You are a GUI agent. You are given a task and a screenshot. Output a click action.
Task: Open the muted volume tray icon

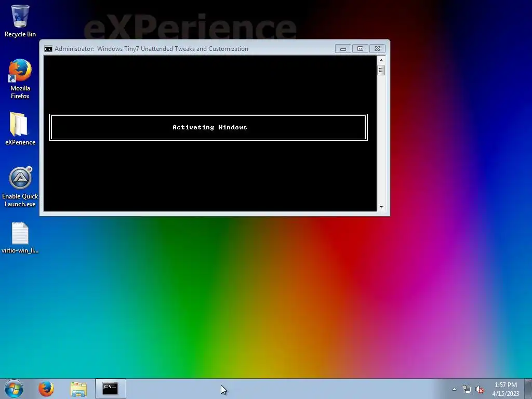pos(480,390)
